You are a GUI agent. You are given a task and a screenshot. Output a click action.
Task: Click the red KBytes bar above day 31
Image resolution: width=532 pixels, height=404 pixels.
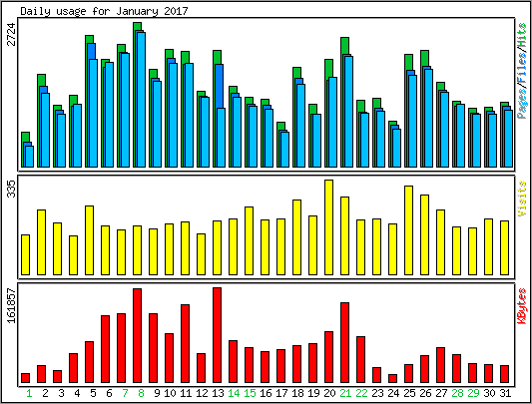[504, 374]
